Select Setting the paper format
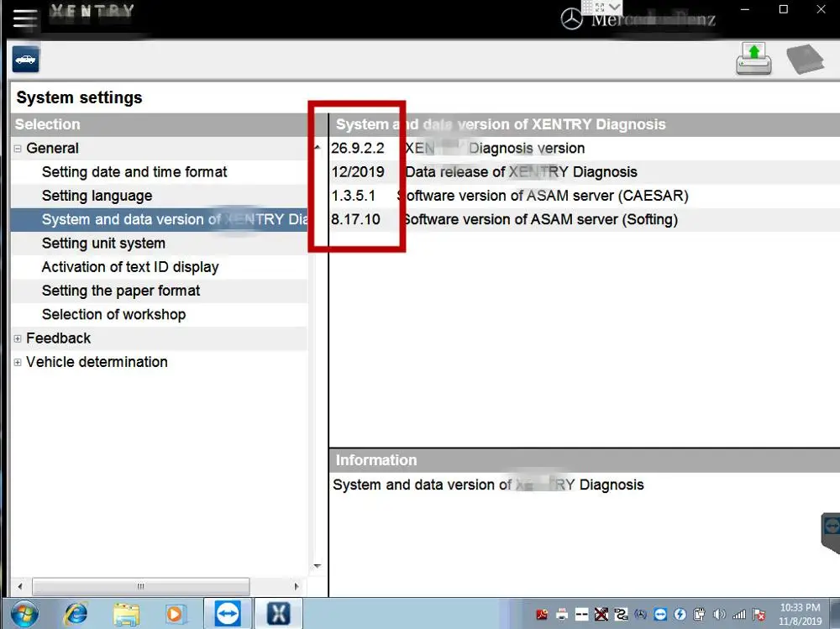This screenshot has height=629, width=840. click(x=120, y=291)
